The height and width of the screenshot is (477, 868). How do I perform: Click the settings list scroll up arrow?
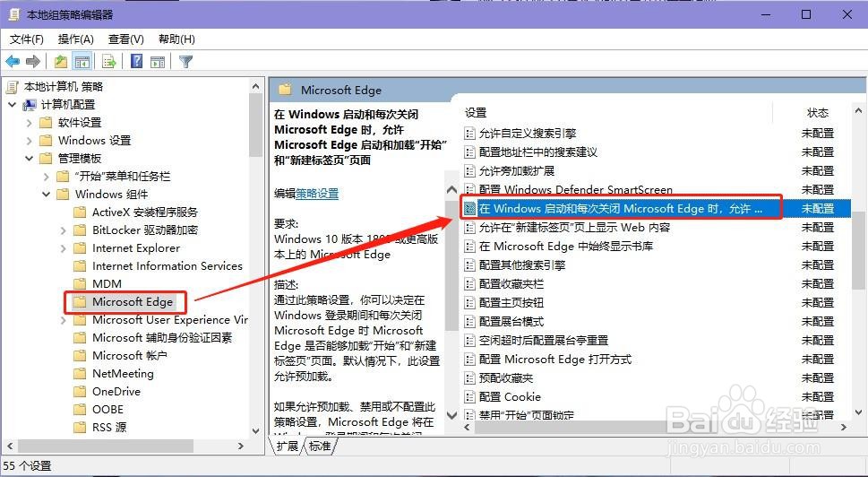pos(858,111)
